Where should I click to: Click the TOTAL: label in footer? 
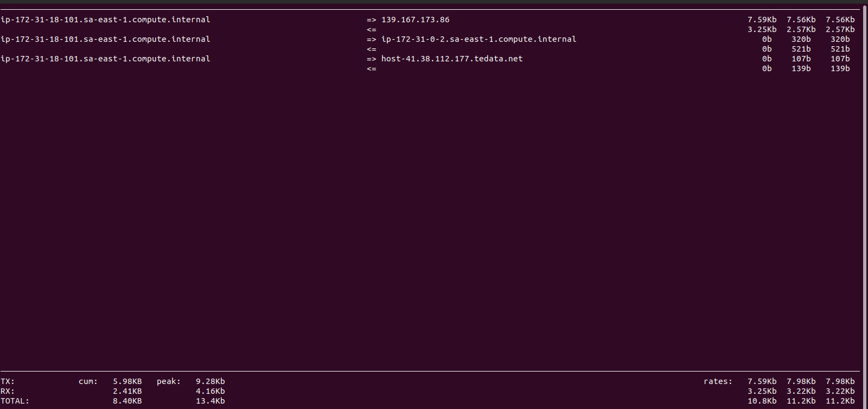click(15, 401)
